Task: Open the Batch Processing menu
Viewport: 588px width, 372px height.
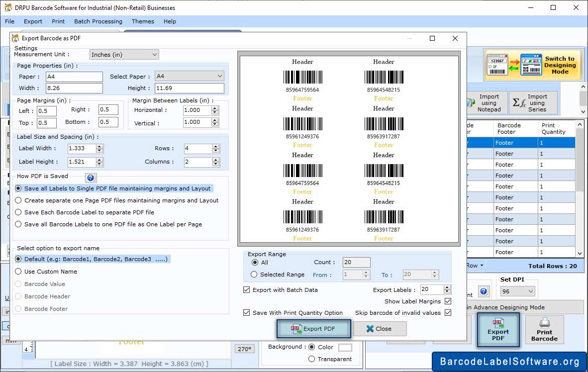Action: [x=98, y=21]
